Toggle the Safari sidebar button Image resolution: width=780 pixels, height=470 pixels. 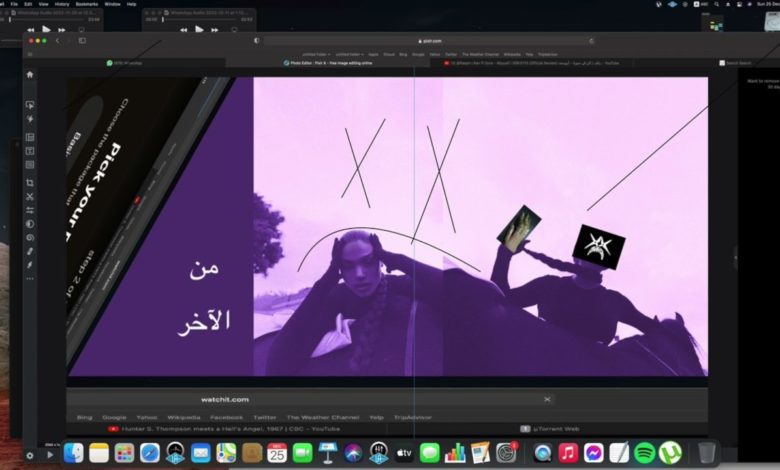click(x=82, y=41)
